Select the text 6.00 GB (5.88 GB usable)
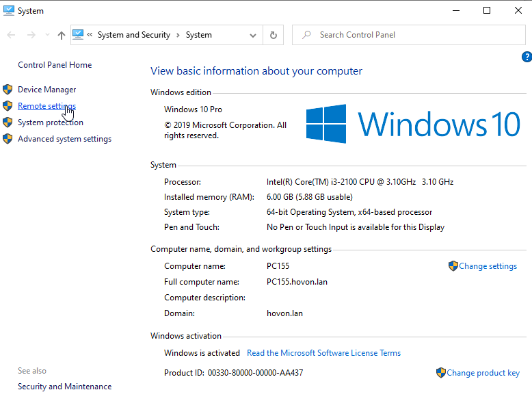The image size is (532, 403). [x=310, y=197]
